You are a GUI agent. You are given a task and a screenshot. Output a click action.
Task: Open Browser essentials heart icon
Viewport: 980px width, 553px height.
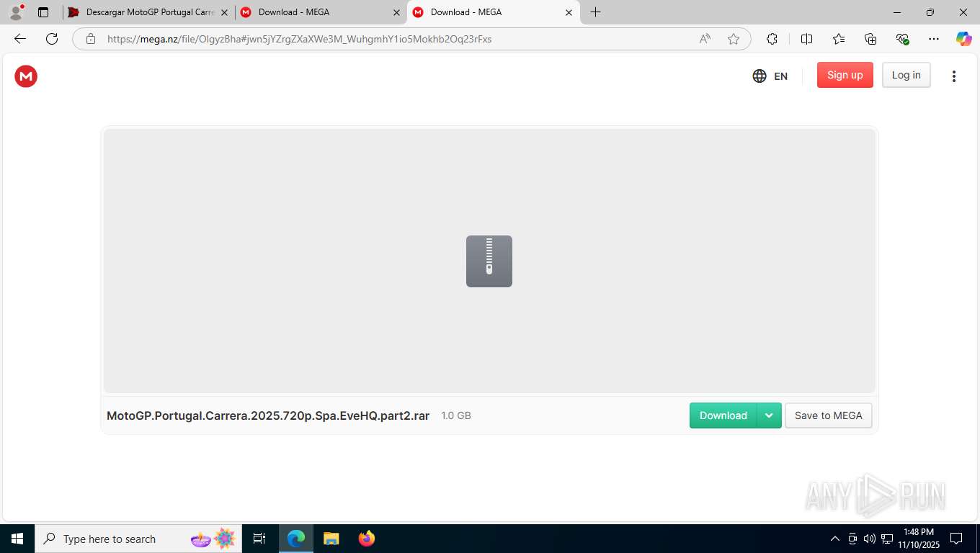tap(902, 39)
